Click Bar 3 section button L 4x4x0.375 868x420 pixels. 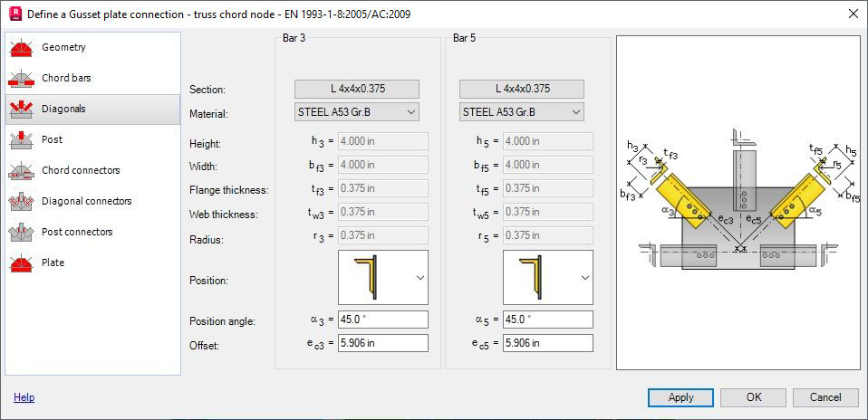pos(356,89)
